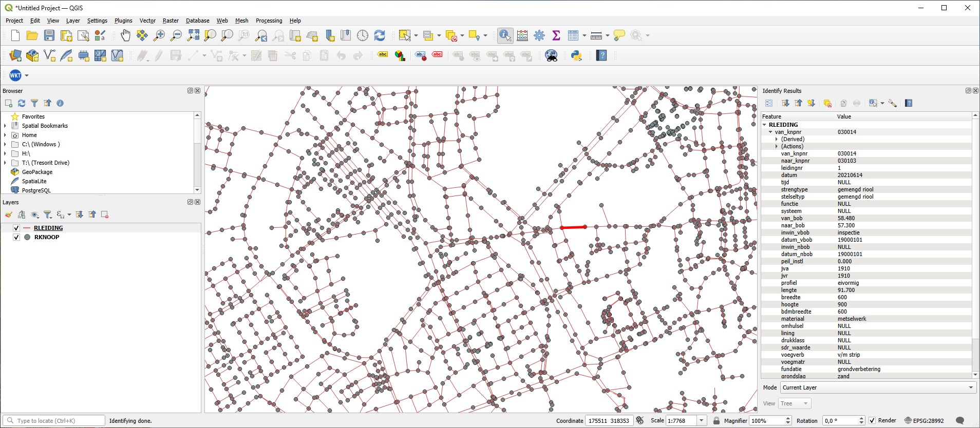Open the Vector menu
The width and height of the screenshot is (980, 428).
147,21
